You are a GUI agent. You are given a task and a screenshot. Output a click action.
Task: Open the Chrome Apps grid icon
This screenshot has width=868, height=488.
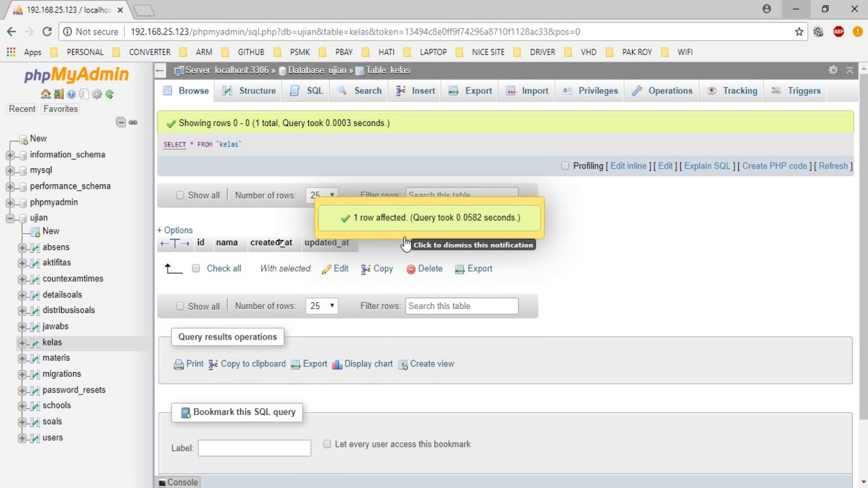coord(11,52)
